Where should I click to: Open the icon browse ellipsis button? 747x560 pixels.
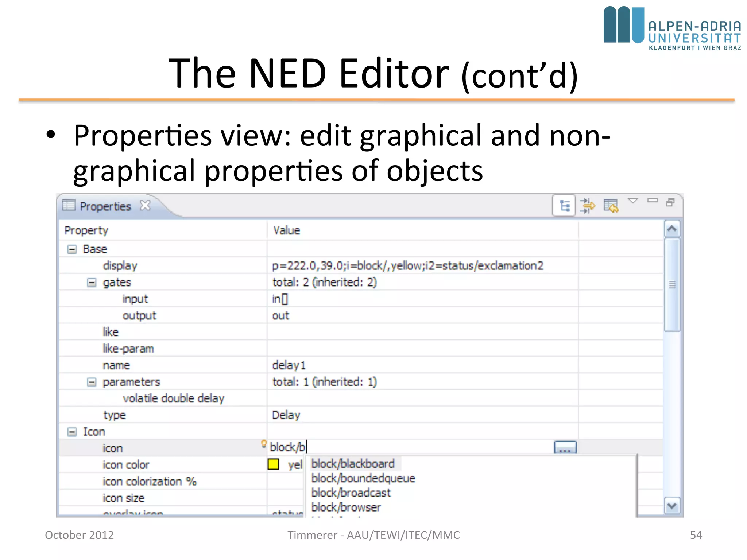point(565,447)
